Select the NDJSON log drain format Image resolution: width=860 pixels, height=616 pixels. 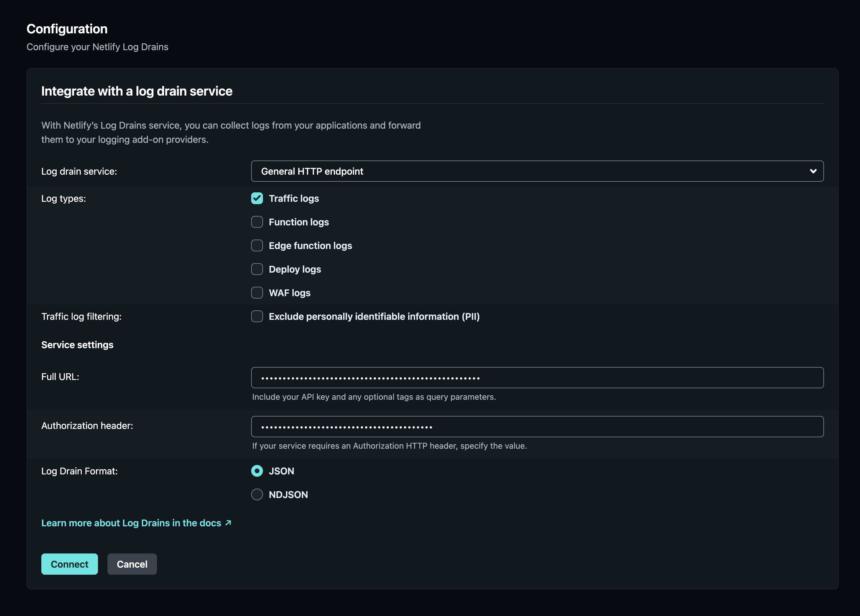point(257,494)
